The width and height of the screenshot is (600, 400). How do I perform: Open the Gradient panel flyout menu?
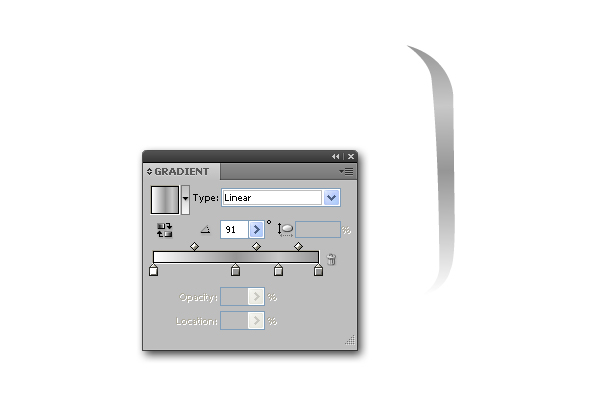(x=346, y=171)
